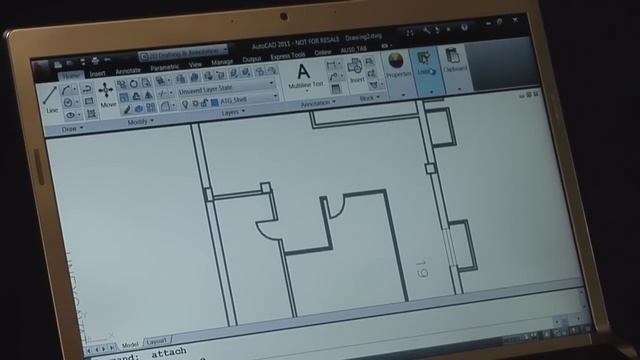Click the layer color swatch beside A1G_Shell
This screenshot has height=360, width=640.
coord(214,102)
